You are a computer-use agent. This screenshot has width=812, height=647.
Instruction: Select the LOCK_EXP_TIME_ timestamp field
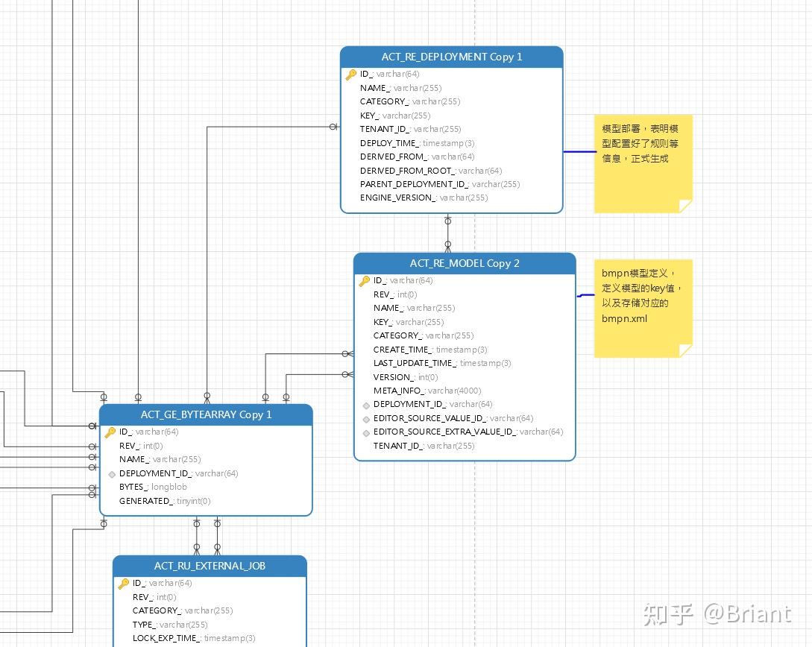click(x=194, y=638)
